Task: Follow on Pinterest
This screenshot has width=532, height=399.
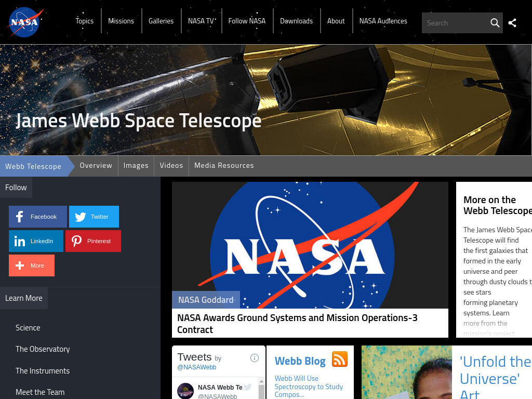Action: tap(94, 241)
